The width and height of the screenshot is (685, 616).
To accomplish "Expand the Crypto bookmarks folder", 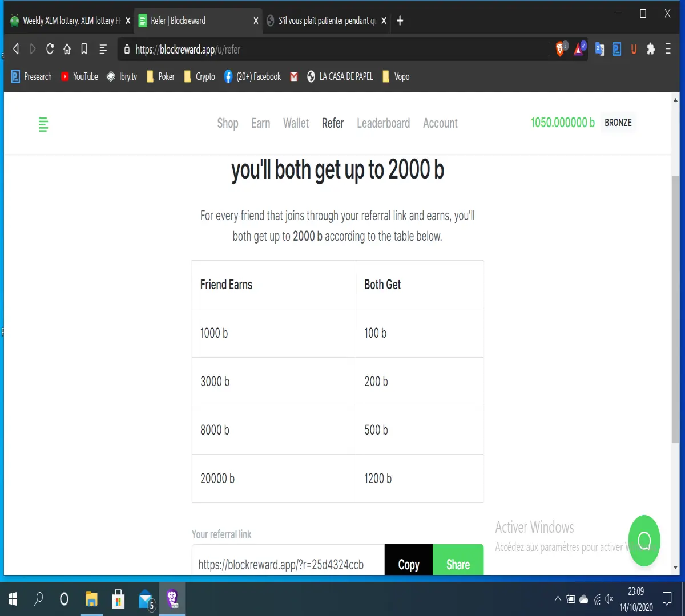I will (x=199, y=76).
